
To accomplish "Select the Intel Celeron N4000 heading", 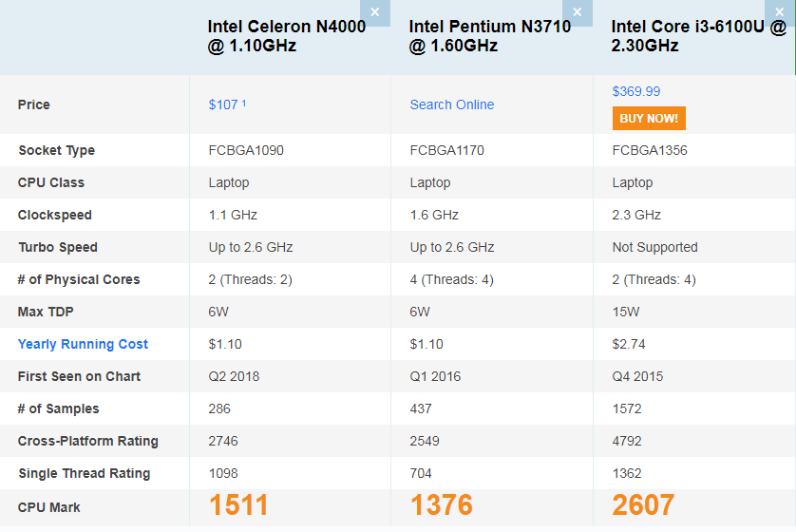I will [287, 36].
